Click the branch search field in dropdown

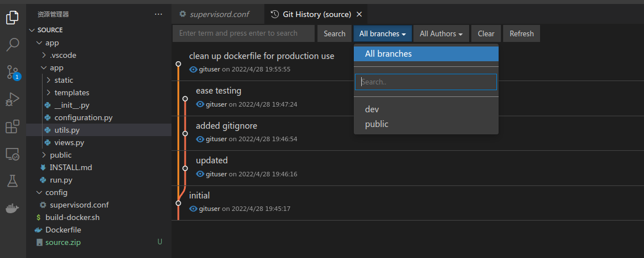tap(426, 82)
